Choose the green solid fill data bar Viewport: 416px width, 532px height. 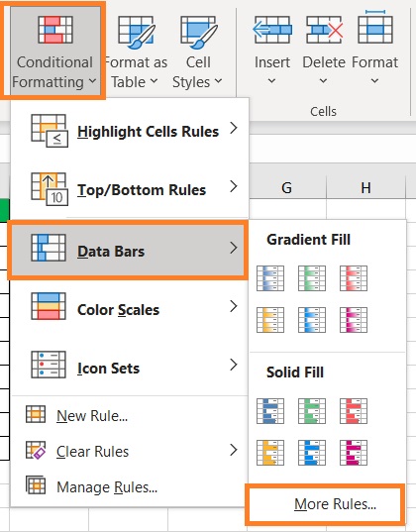tap(312, 411)
